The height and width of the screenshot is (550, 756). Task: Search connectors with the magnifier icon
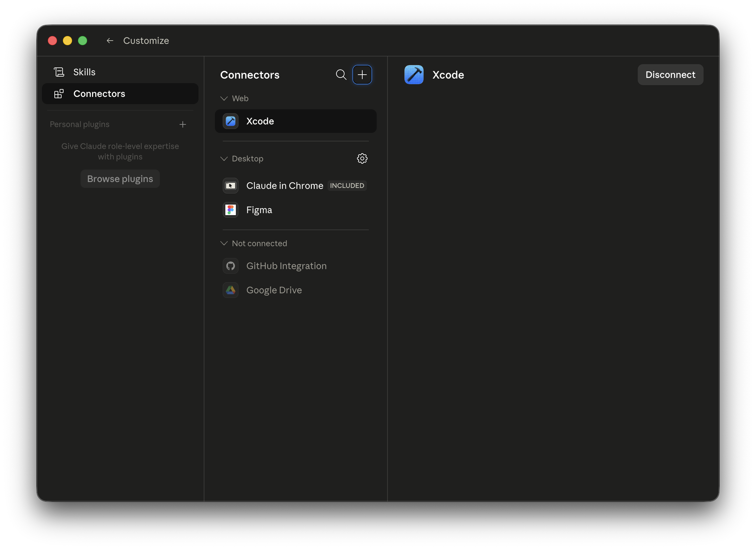click(x=341, y=75)
